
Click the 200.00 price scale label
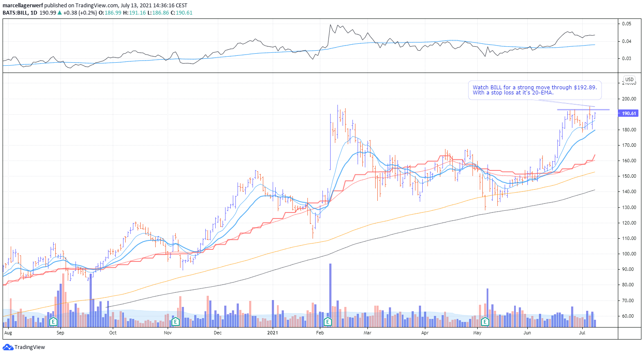[x=629, y=99]
